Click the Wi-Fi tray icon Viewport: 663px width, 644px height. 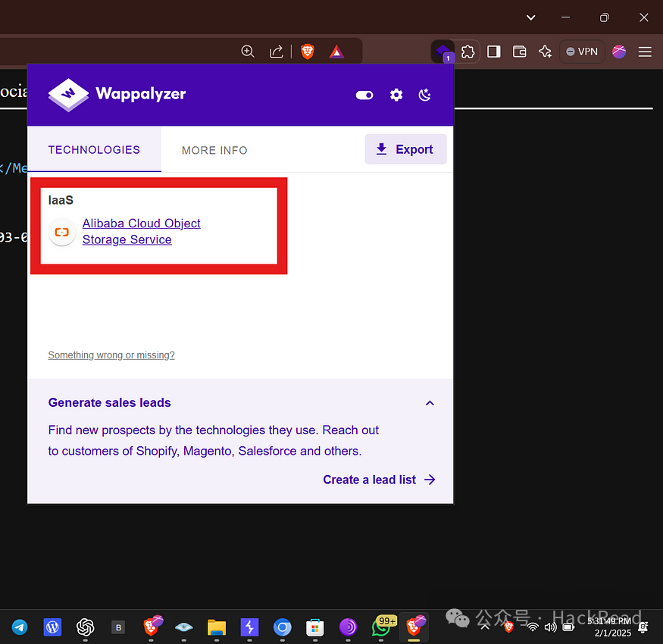(533, 627)
